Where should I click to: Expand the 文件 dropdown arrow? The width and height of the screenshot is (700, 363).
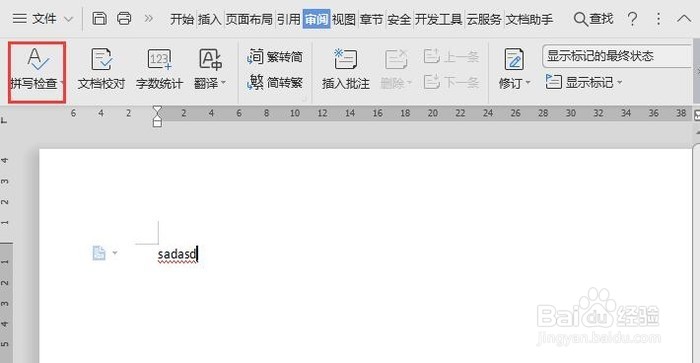coord(68,19)
